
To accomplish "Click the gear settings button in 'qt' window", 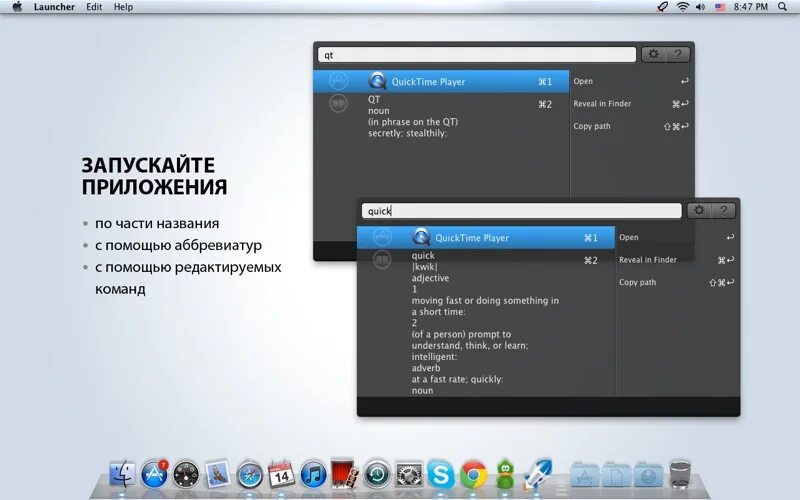I will click(654, 55).
